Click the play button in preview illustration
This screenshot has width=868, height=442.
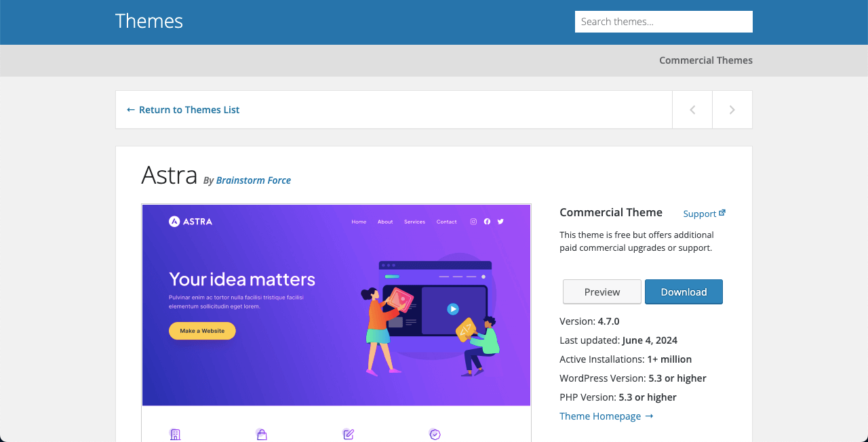[x=453, y=309]
